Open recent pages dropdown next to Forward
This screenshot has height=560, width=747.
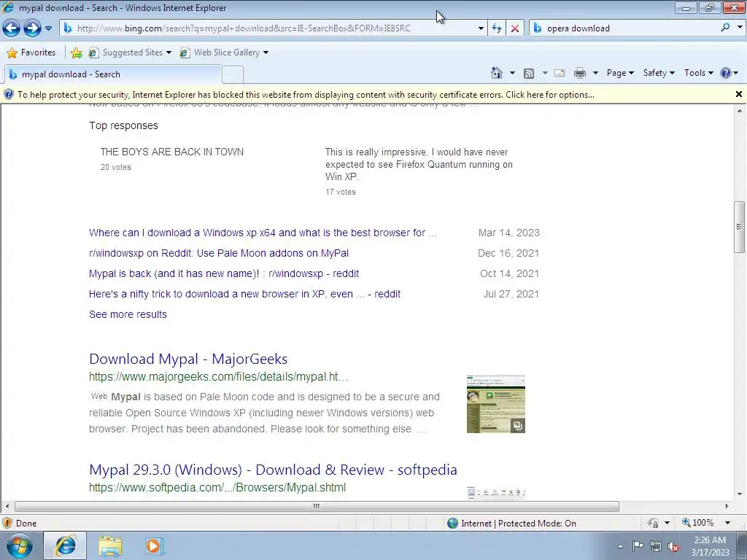click(x=48, y=28)
